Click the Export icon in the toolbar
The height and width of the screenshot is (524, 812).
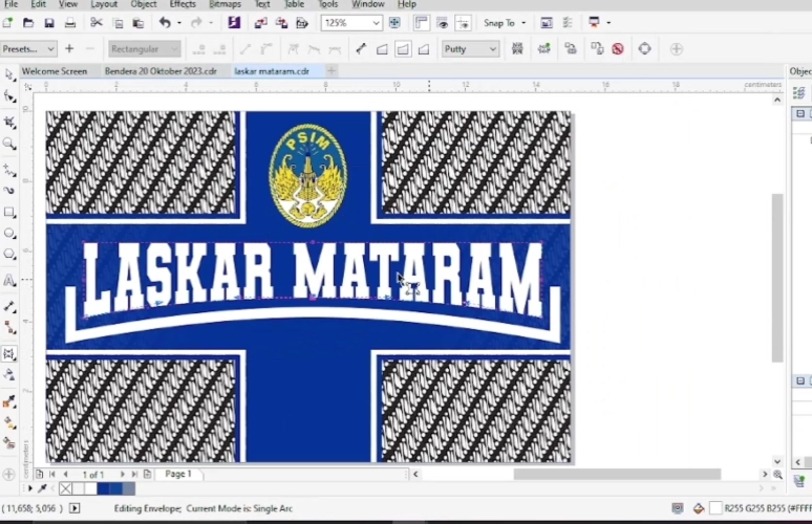click(281, 23)
